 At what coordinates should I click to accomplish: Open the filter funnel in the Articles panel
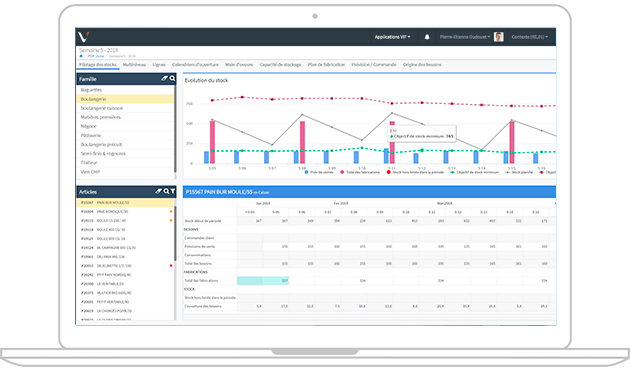tap(172, 192)
